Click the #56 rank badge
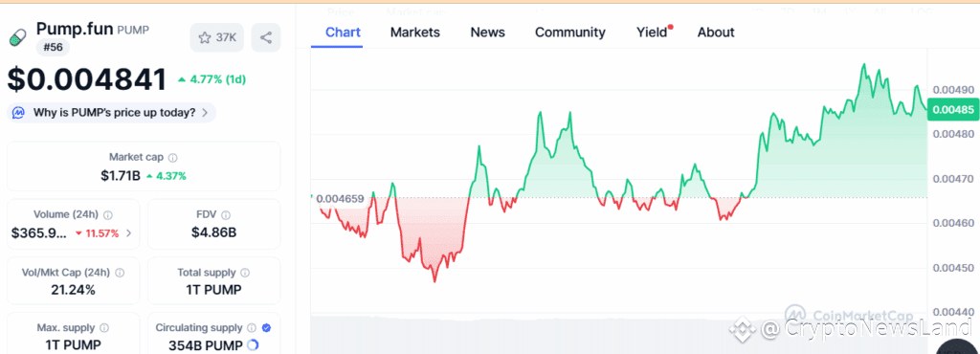980x354 pixels. coord(54,47)
